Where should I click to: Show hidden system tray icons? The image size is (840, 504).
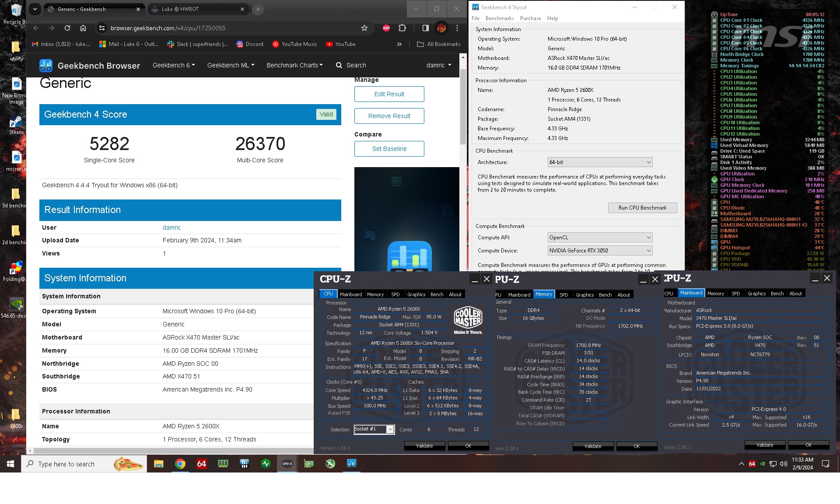741,464
